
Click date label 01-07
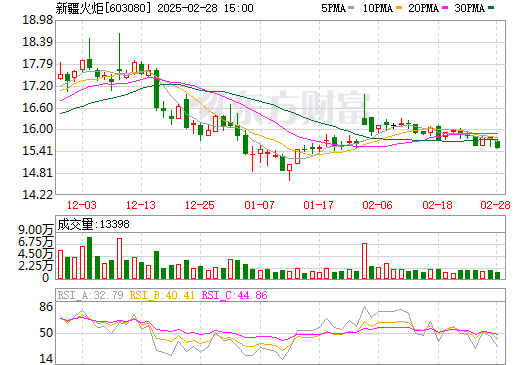(259, 205)
